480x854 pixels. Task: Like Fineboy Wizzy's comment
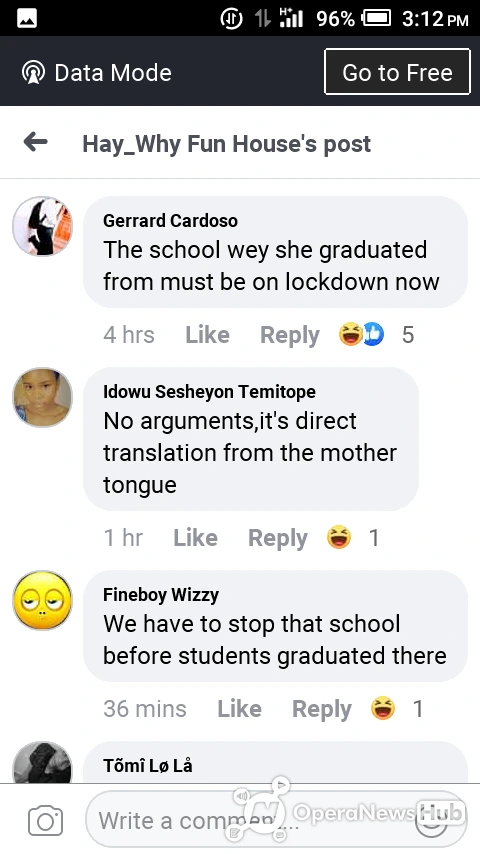[239, 709]
